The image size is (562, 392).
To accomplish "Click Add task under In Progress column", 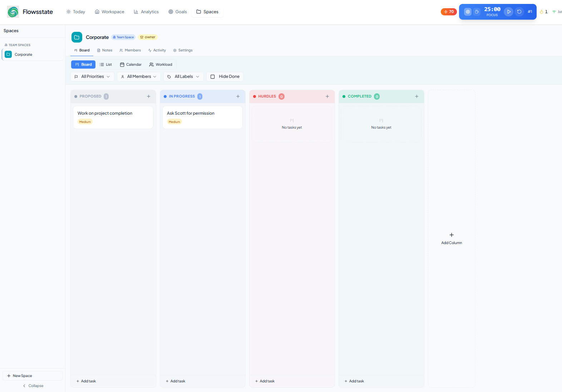I will pos(176,381).
